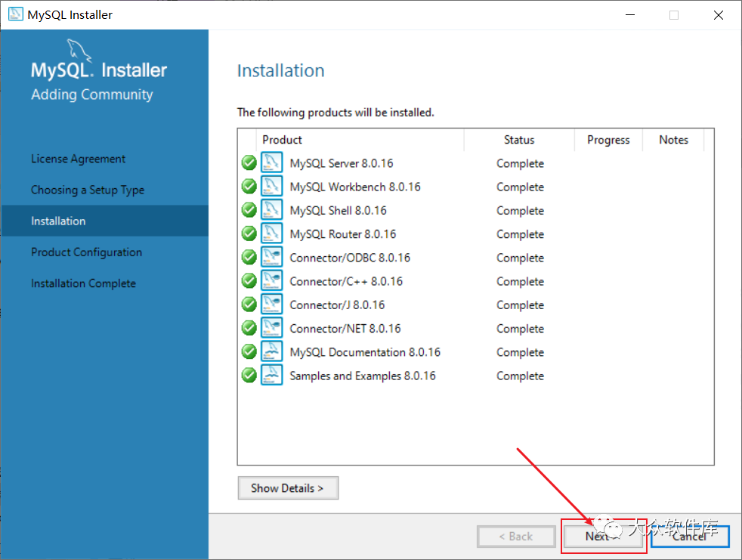Click Complete status of Connector/J row
The width and height of the screenshot is (742, 560).
[x=520, y=306]
